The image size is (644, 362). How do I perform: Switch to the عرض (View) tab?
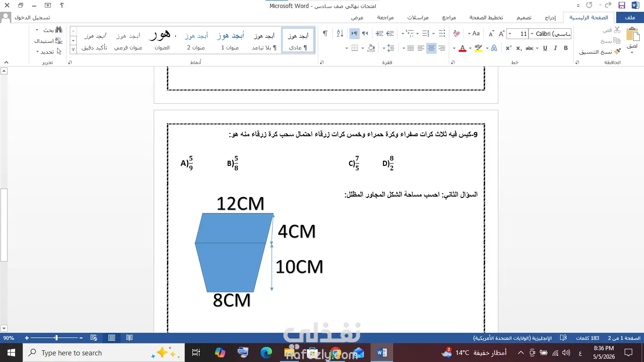[x=357, y=17]
